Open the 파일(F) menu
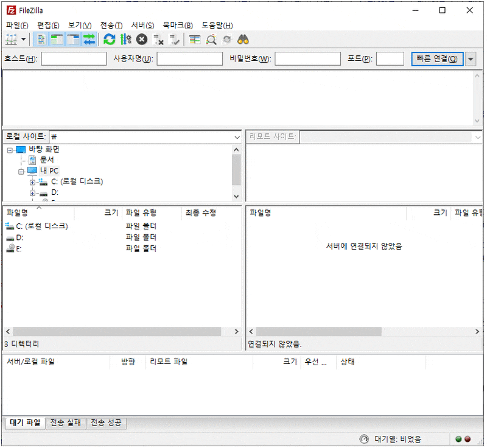This screenshot has height=448, width=487. click(x=17, y=25)
